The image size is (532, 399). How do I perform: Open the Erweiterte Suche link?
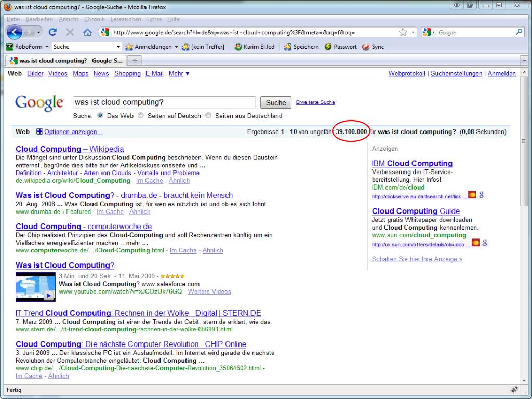(x=315, y=102)
